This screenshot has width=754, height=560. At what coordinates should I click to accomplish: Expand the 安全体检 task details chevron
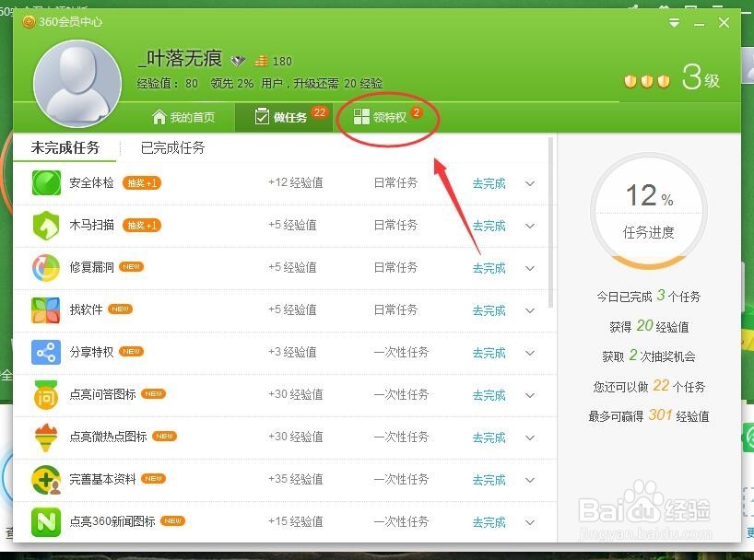pos(530,183)
